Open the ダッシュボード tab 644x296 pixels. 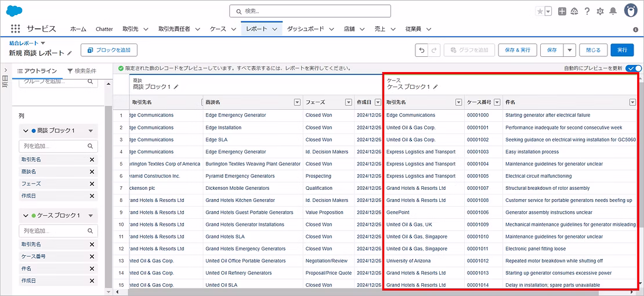point(305,29)
